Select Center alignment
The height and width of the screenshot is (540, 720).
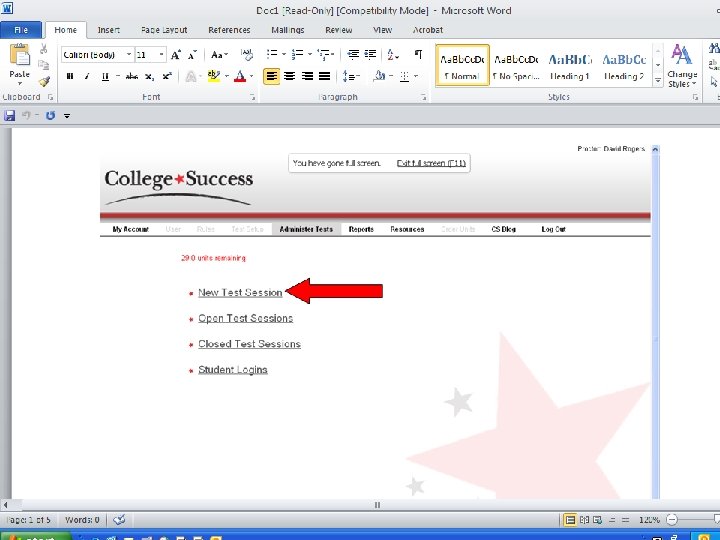(289, 76)
